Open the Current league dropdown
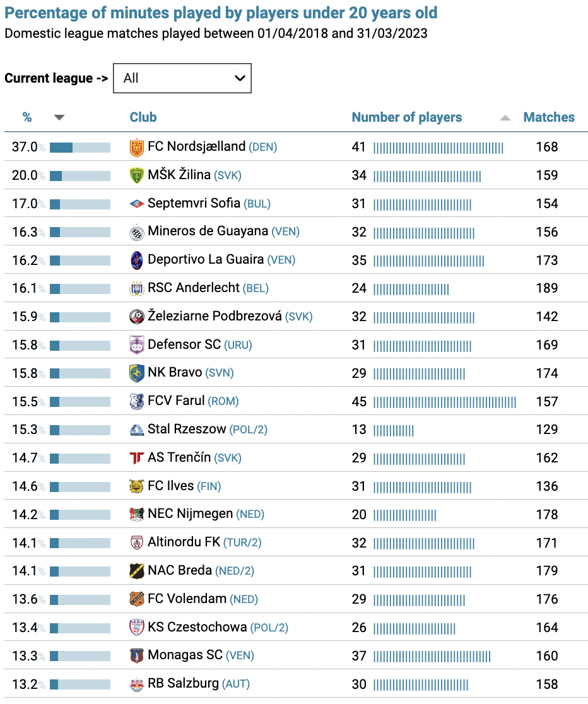Viewport: 588px width, 704px height. click(182, 78)
